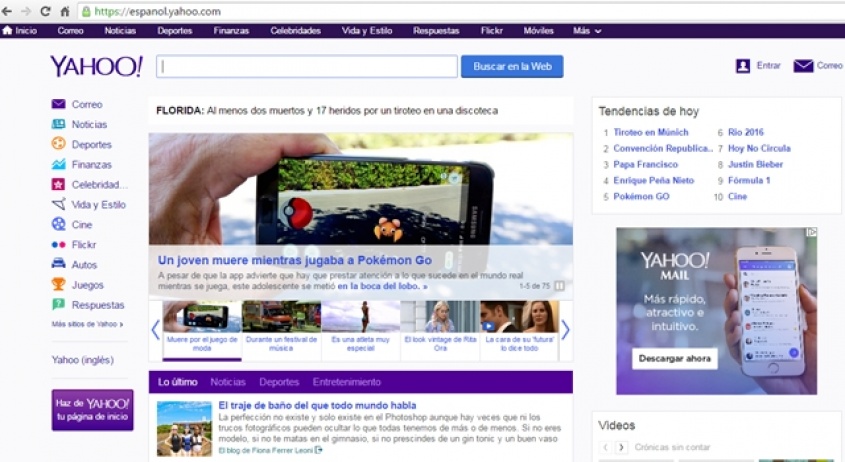This screenshot has height=462, width=845.
Task: Open headline Un joven muere mientras jugaba a Pokémon Go
Action: (x=295, y=260)
